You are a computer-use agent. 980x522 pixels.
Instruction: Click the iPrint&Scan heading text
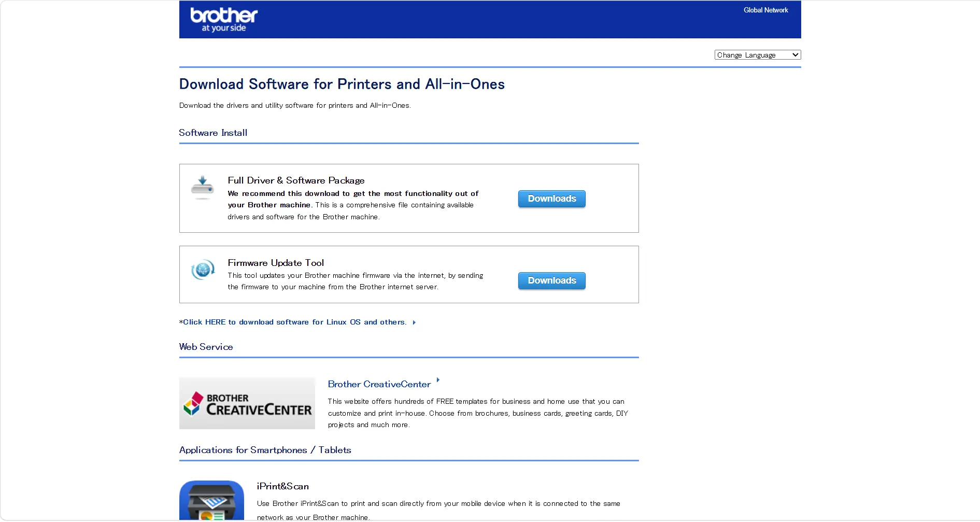(x=283, y=486)
